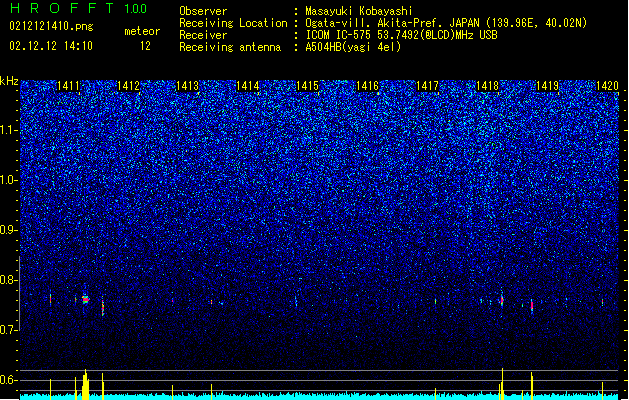
Task: Click the 0.7 kHz axis label
Action: tap(8, 330)
